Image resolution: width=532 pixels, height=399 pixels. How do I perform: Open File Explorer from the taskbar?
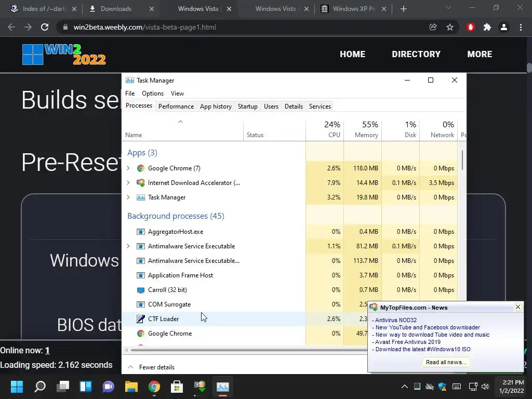(x=131, y=387)
